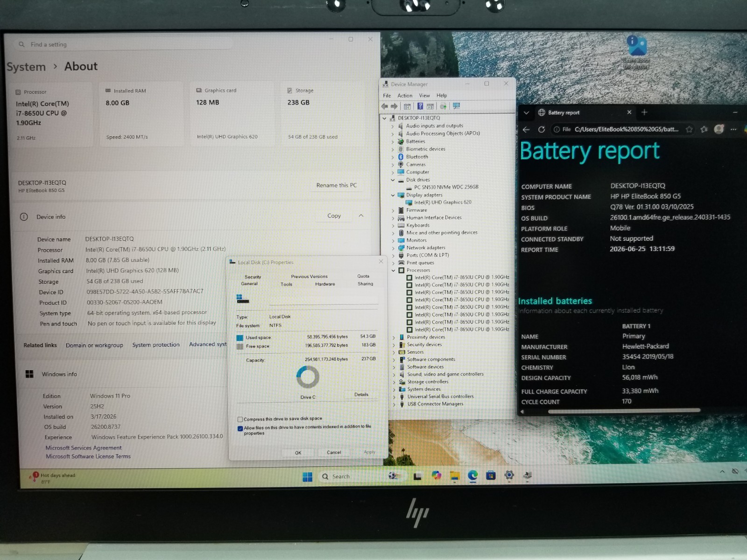Click OK in Local Disk Properties

coord(298,453)
